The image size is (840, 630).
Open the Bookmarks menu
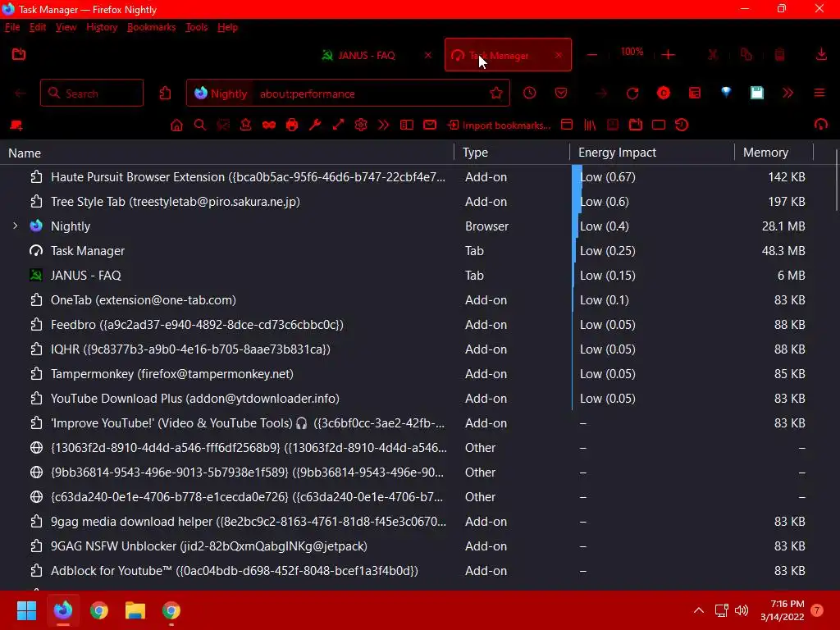pos(151,27)
